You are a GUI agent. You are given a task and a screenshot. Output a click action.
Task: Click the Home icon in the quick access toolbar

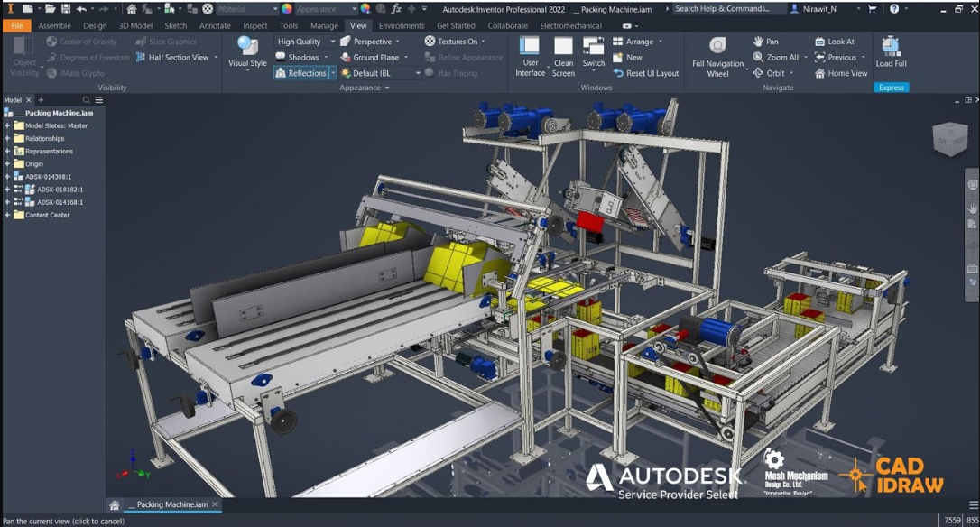[x=131, y=9]
